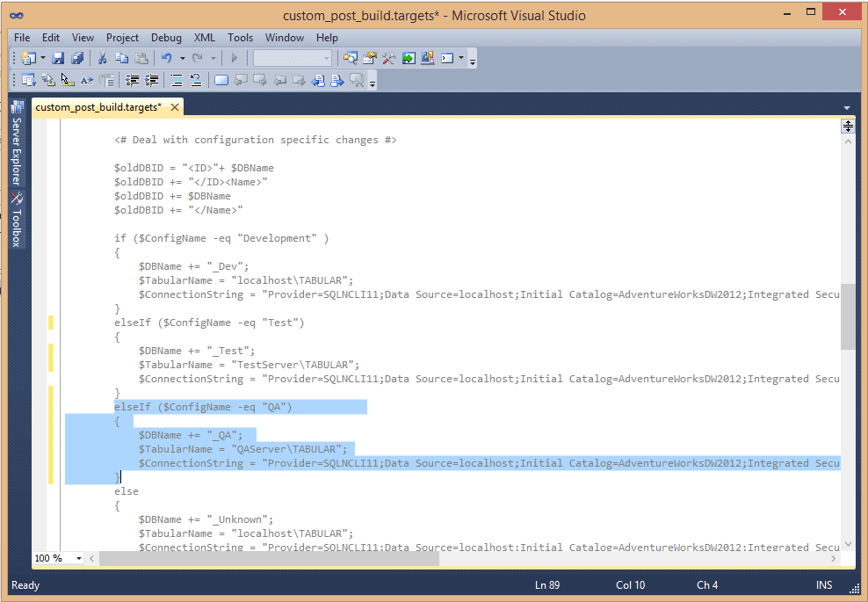
Task: Open the XML menu
Action: tap(205, 38)
